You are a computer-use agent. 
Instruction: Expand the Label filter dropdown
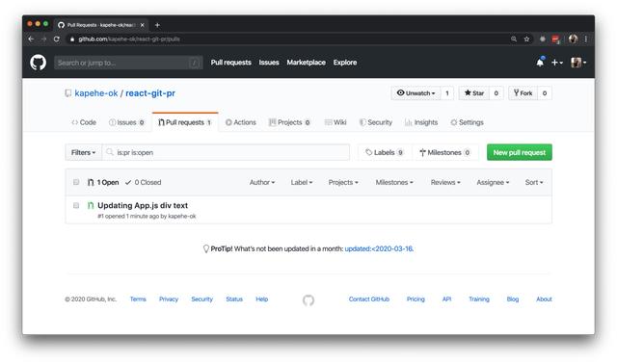pyautogui.click(x=302, y=182)
